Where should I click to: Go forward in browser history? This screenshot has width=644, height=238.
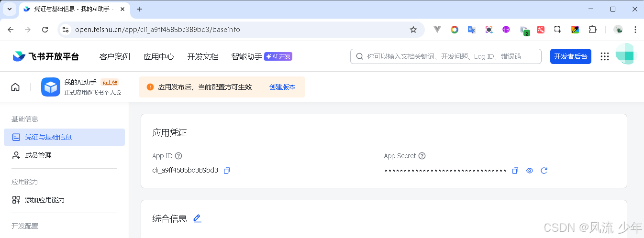pyautogui.click(x=28, y=30)
